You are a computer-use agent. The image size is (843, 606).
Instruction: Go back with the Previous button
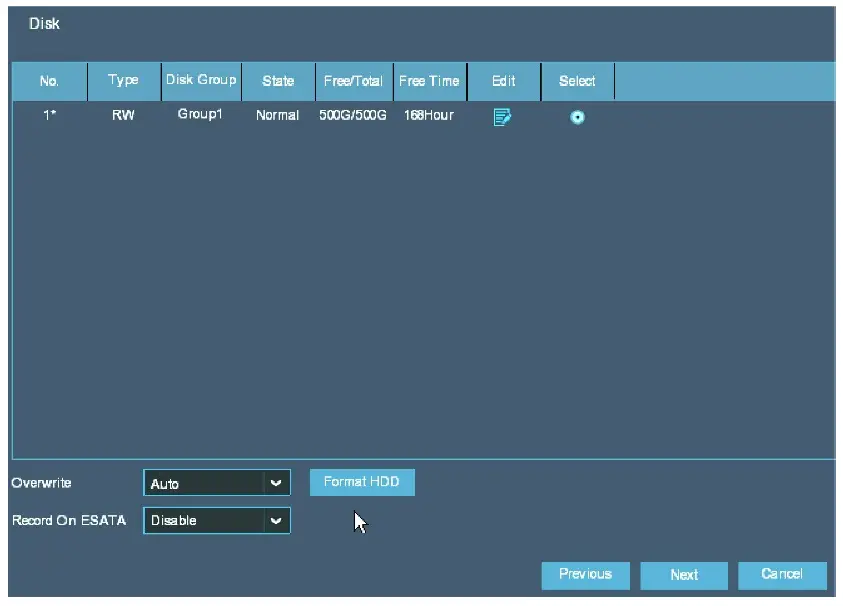point(585,575)
